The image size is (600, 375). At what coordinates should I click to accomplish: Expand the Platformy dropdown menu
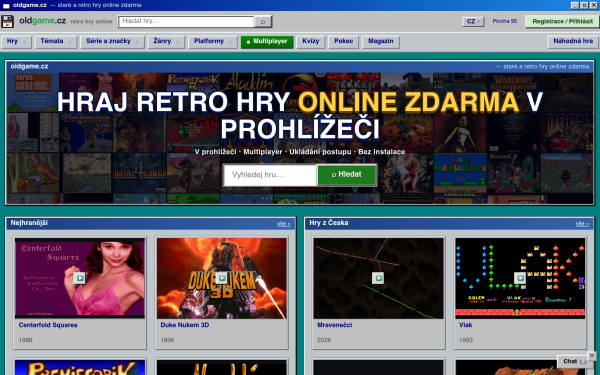(x=213, y=41)
